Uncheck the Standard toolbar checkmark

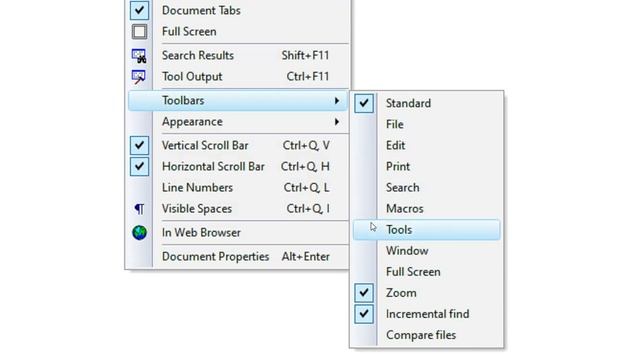pyautogui.click(x=364, y=103)
